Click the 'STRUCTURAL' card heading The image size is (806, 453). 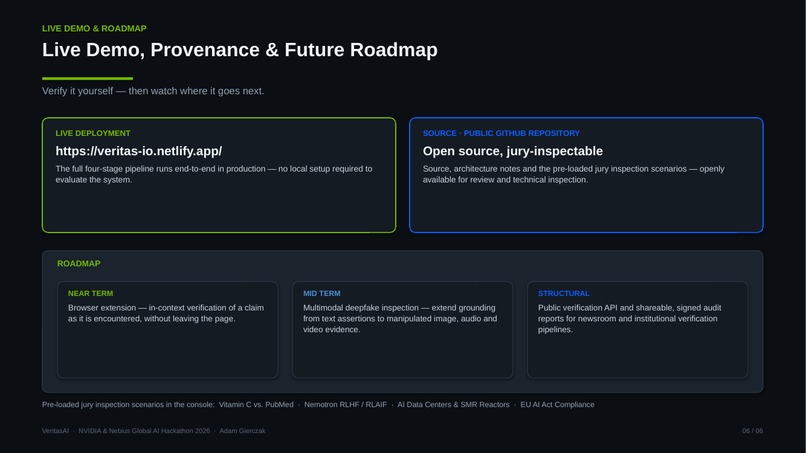pos(563,293)
